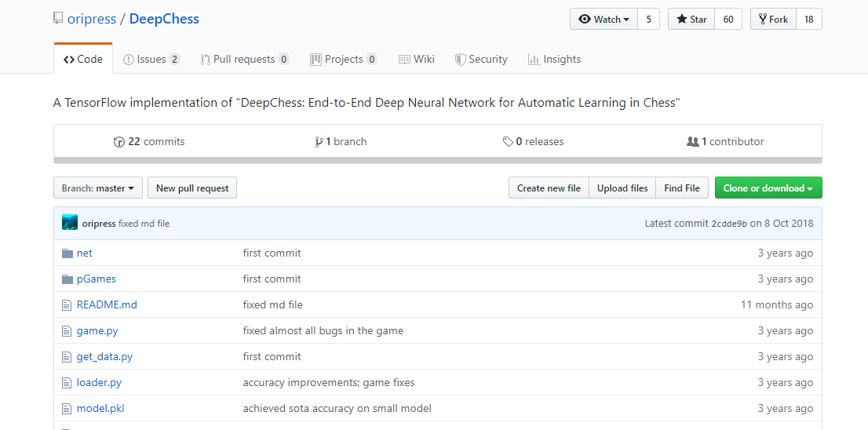Screen dimensions: 868x430
Task: Click the Create new file button
Action: [549, 188]
